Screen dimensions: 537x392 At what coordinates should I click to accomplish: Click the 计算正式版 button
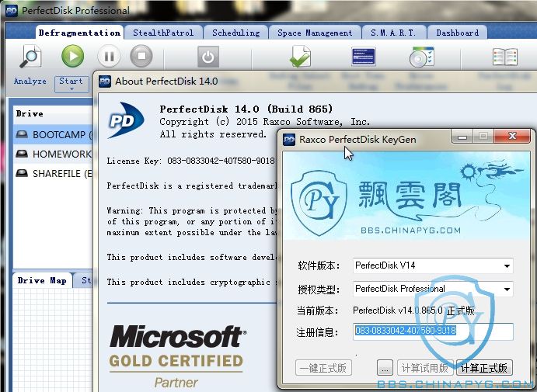tap(484, 368)
